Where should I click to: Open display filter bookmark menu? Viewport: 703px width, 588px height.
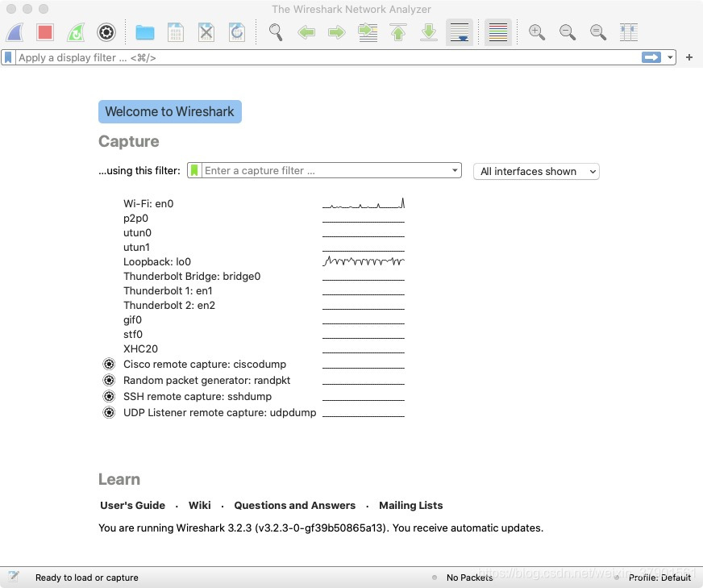click(x=8, y=57)
